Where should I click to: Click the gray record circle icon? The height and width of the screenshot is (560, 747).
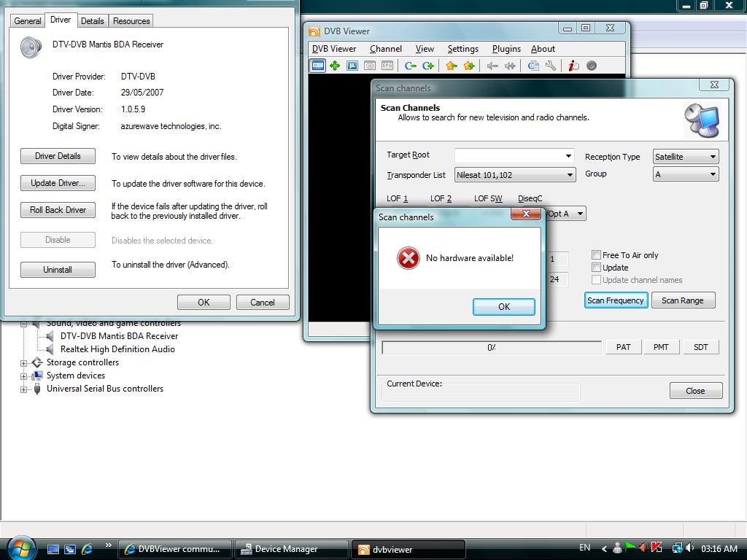(591, 66)
